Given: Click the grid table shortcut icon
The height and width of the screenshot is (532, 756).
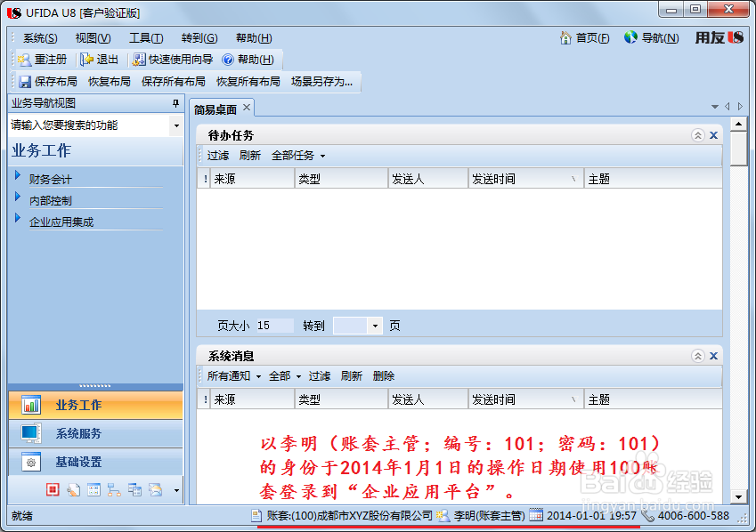Looking at the screenshot, I should tap(94, 490).
